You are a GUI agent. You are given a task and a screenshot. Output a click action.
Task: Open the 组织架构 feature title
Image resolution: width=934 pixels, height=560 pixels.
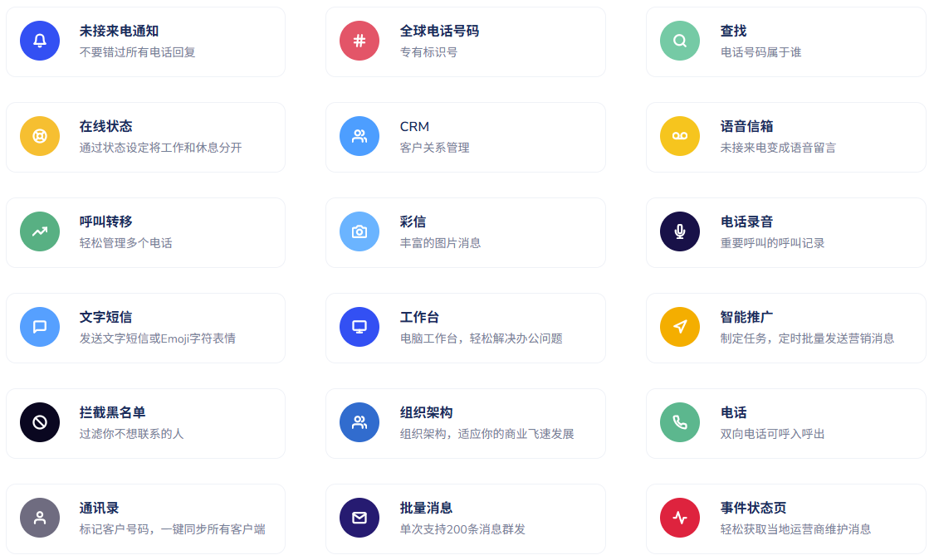426,413
